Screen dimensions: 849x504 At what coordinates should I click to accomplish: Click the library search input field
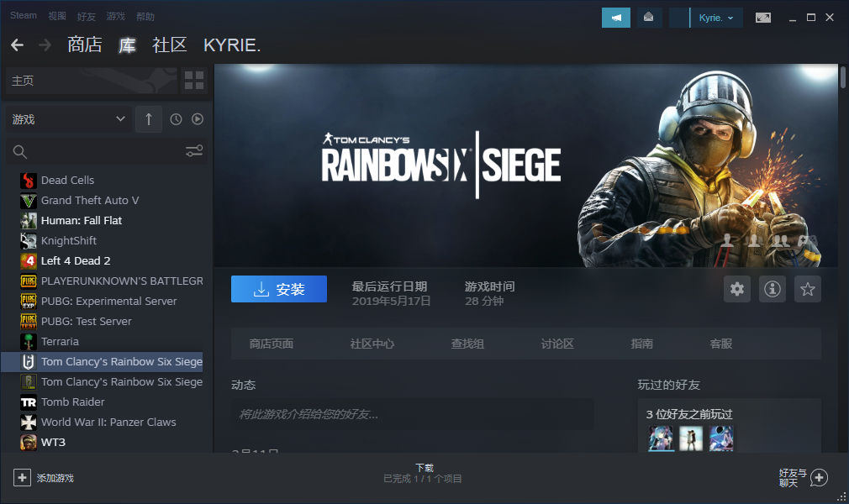107,151
